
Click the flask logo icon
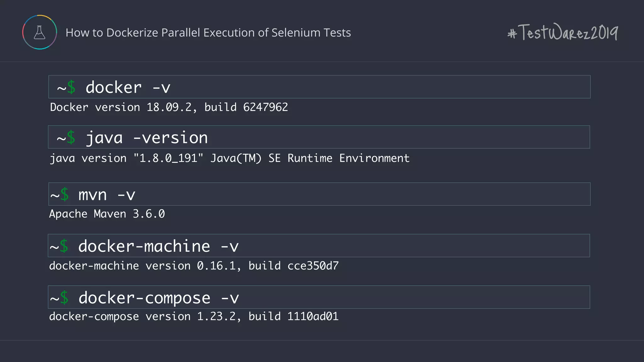[40, 32]
